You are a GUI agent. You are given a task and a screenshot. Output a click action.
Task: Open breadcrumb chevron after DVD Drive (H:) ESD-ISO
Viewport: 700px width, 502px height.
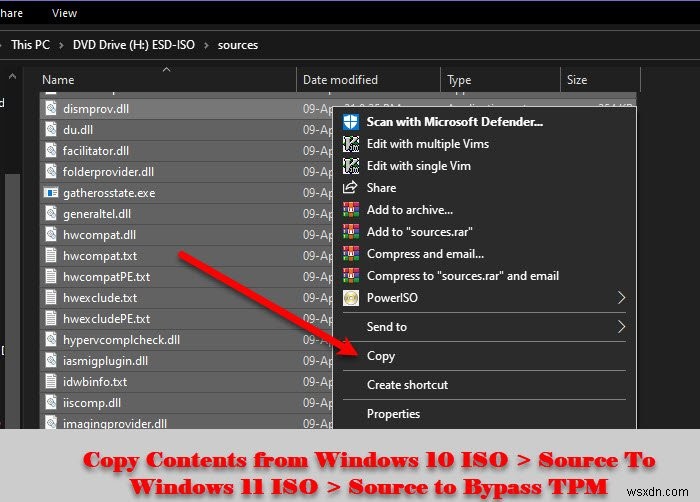pos(206,45)
